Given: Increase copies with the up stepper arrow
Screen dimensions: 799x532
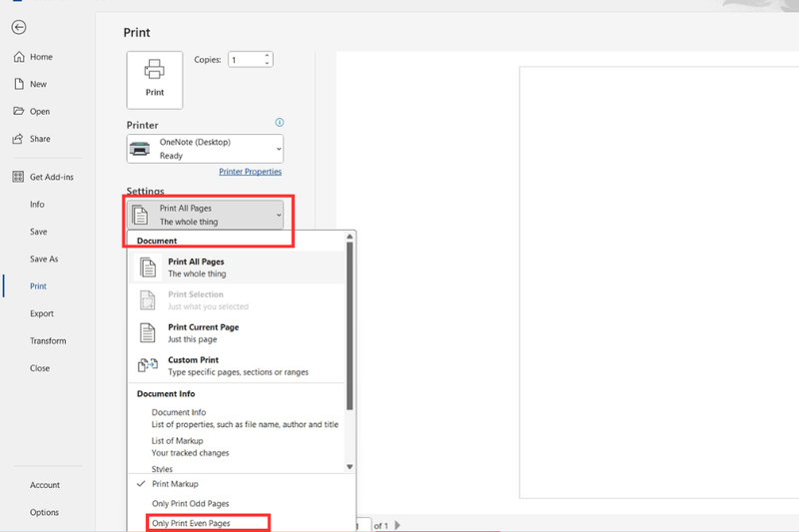Looking at the screenshot, I should [x=267, y=56].
